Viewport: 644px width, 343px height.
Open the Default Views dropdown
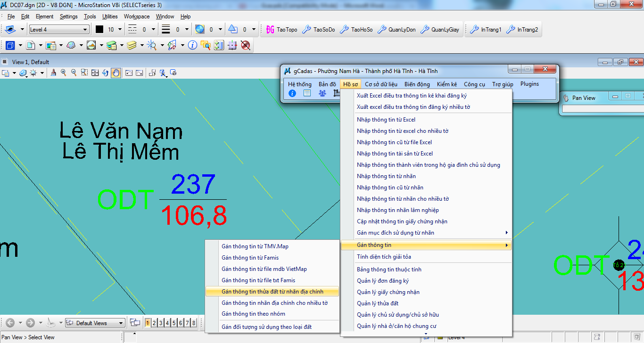(95, 323)
